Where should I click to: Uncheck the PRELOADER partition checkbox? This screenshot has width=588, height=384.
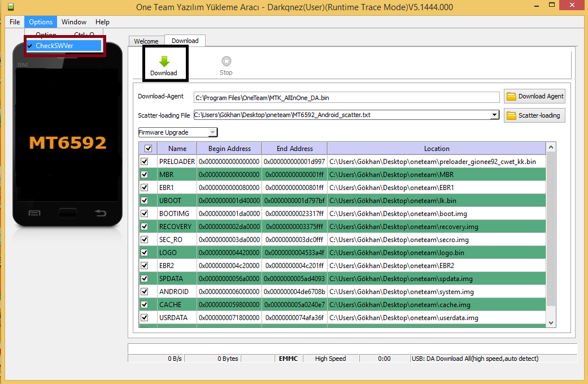(x=145, y=162)
